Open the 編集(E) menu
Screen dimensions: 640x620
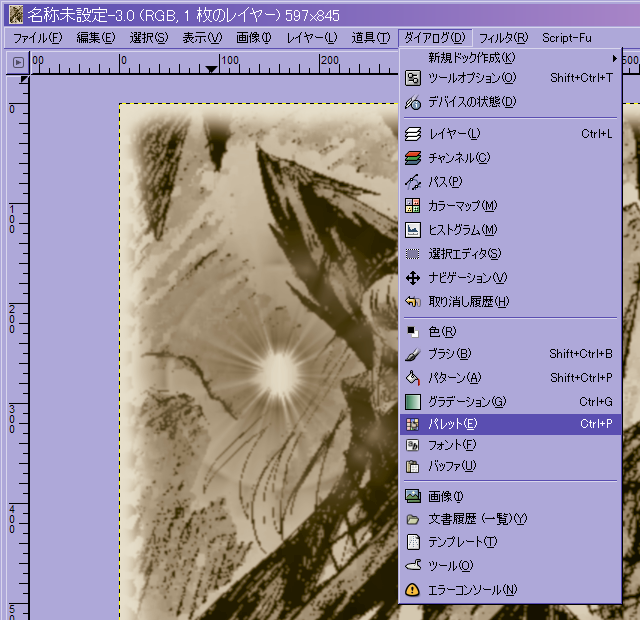(96, 38)
